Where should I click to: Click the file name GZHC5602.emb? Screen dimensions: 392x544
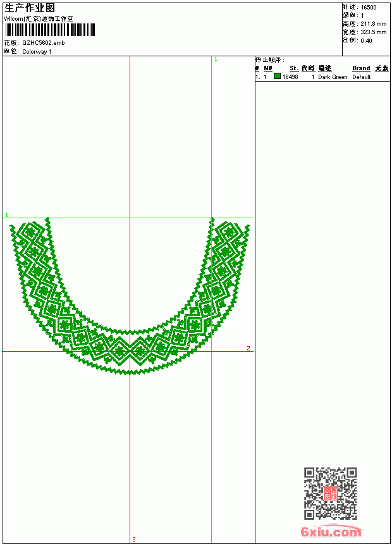pos(44,43)
